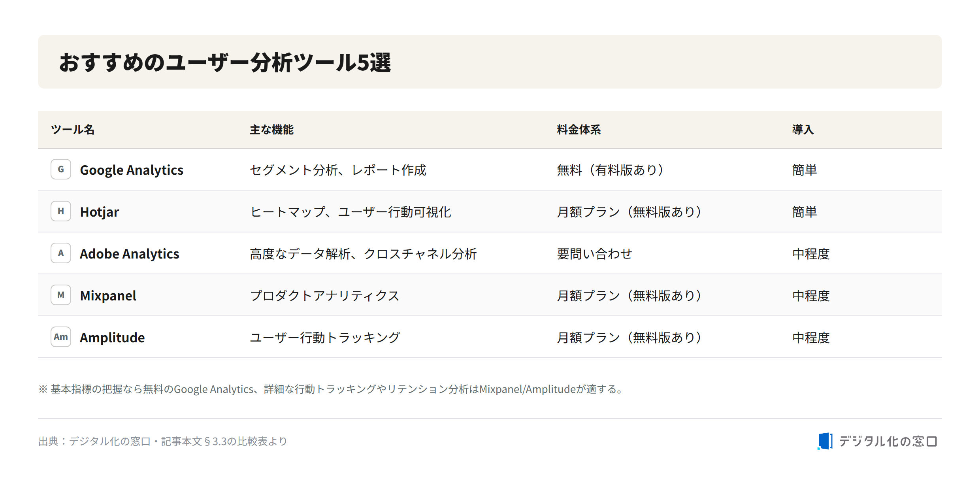
Task: Open the Amplitude tool name
Action: coord(112,338)
